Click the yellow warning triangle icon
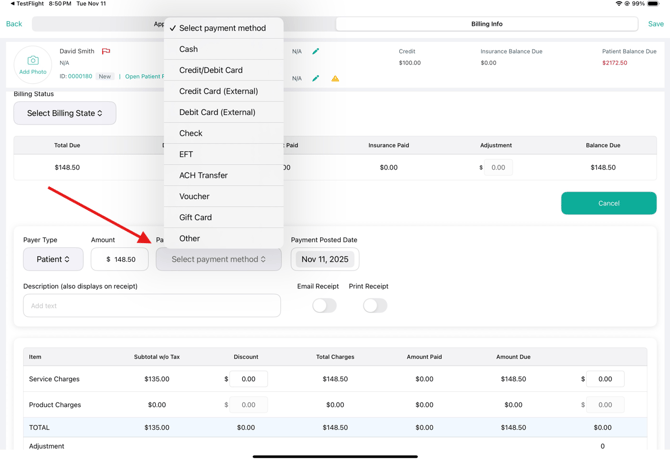670x460 pixels. click(x=335, y=78)
